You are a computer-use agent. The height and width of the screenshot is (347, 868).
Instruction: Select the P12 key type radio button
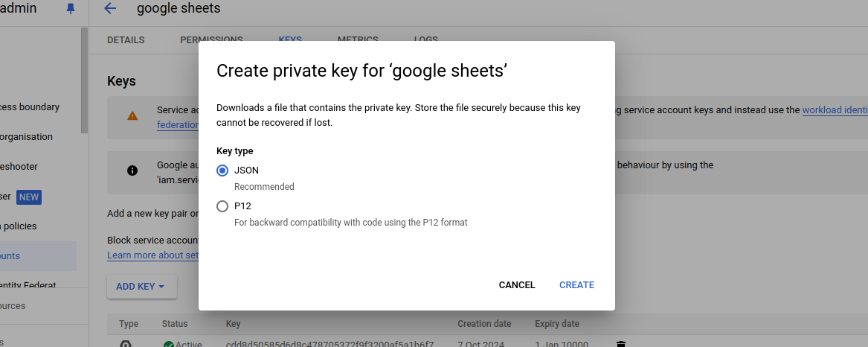pyautogui.click(x=222, y=206)
